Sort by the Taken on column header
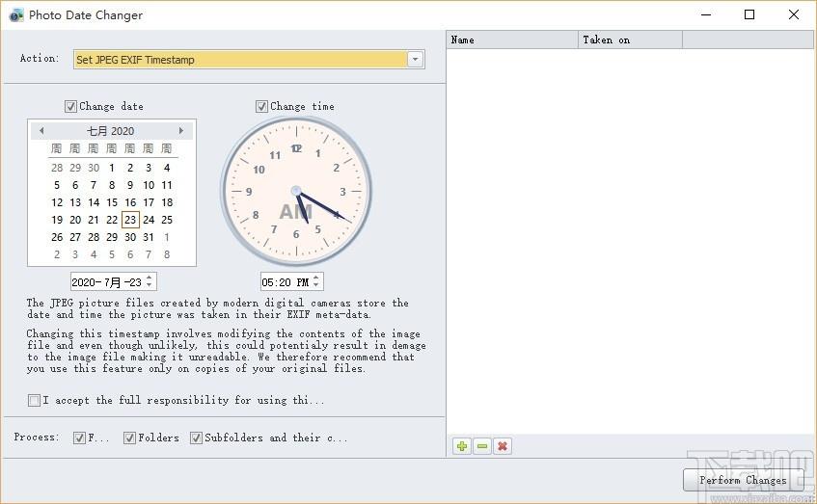Screen dimensions: 817x504 (x=631, y=40)
